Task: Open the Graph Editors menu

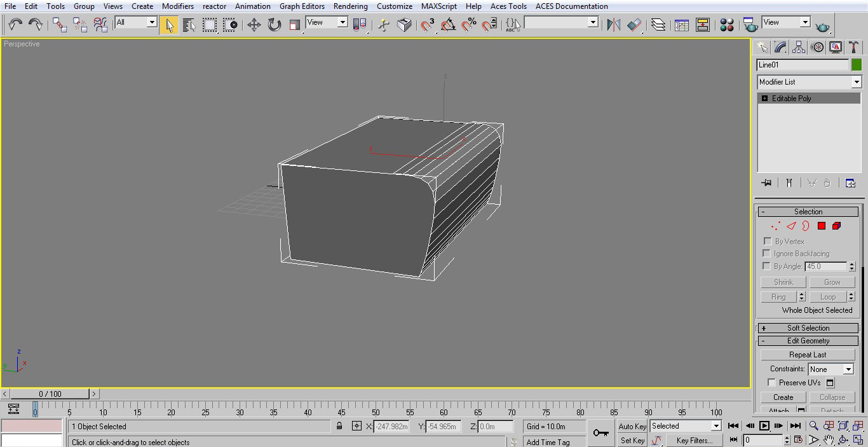Action: 302,6
